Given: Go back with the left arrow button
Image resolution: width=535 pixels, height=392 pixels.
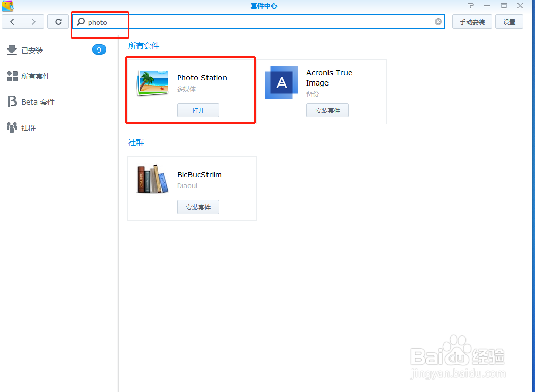Looking at the screenshot, I should tap(12, 22).
